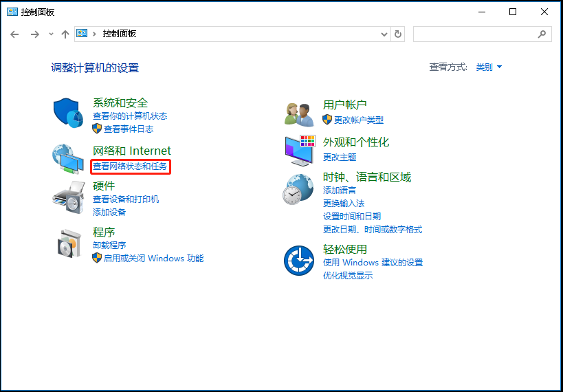Viewport: 563px width, 392px height.
Task: Click 添加语言 link
Action: tap(340, 190)
